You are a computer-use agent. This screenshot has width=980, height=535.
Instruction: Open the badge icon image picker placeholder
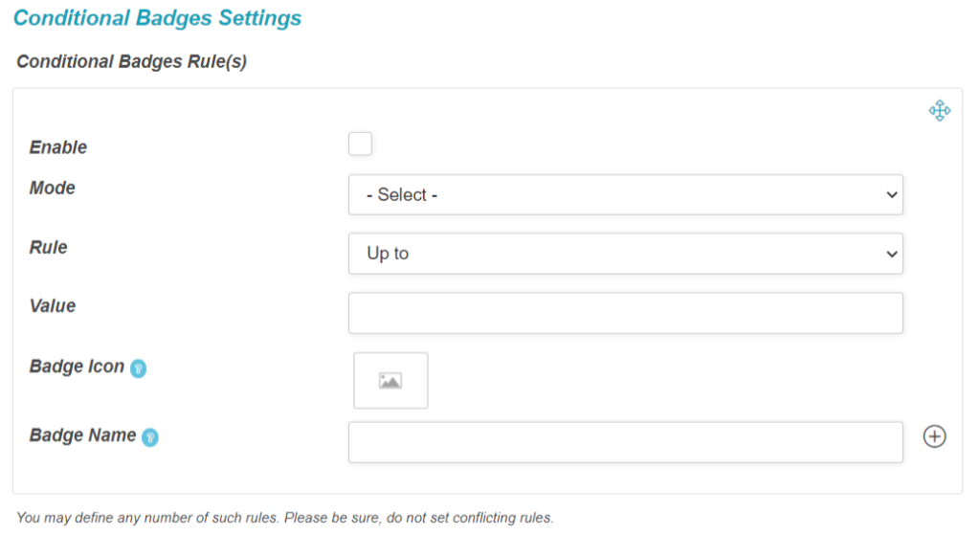(x=390, y=380)
